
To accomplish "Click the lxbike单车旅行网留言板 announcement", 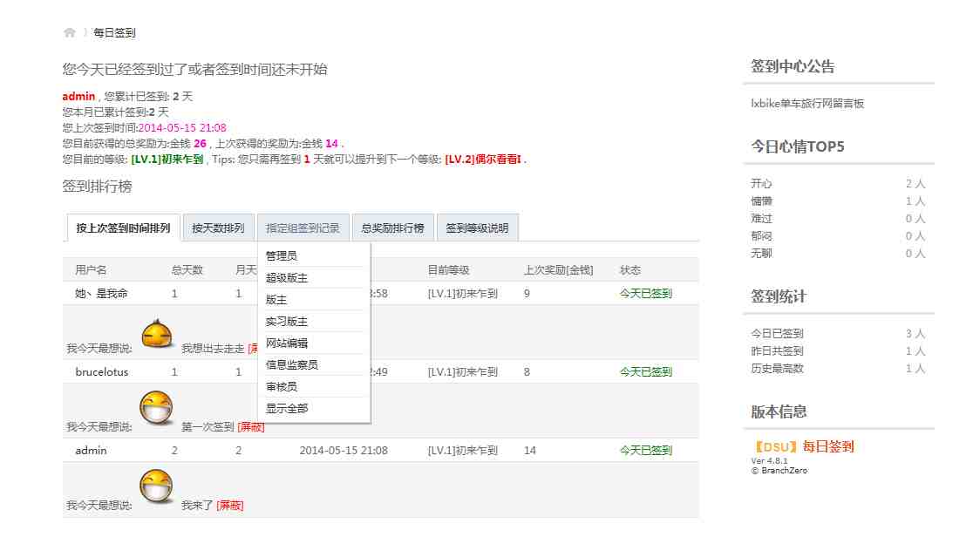I will (x=807, y=104).
